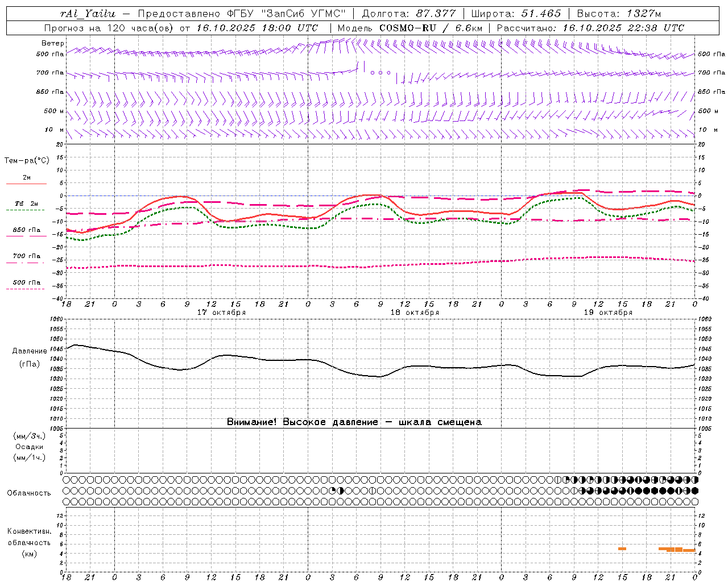Click the dashed green Td 2м legend line
Image resolution: width=728 pixels, height=582 pixels.
point(26,210)
